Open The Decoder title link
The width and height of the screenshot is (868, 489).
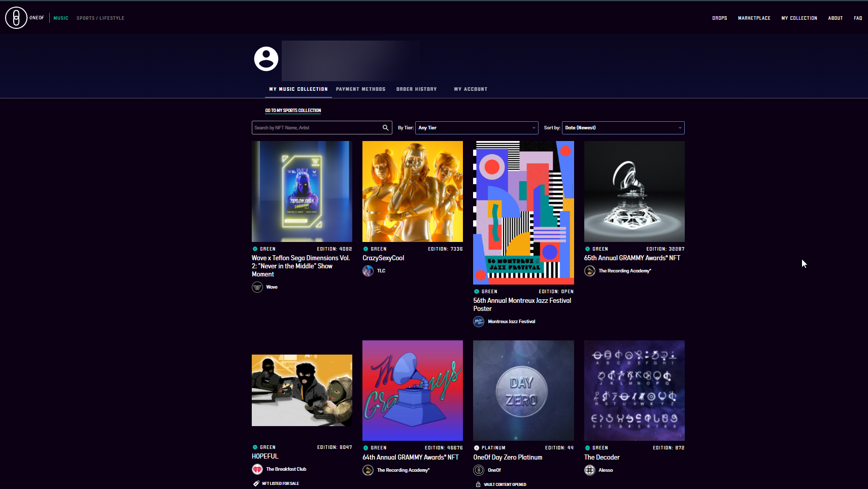tap(602, 458)
